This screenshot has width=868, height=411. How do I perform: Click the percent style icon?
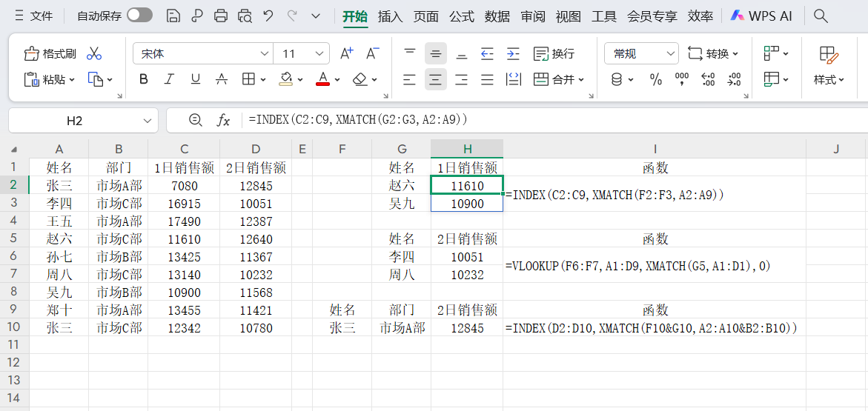click(655, 79)
